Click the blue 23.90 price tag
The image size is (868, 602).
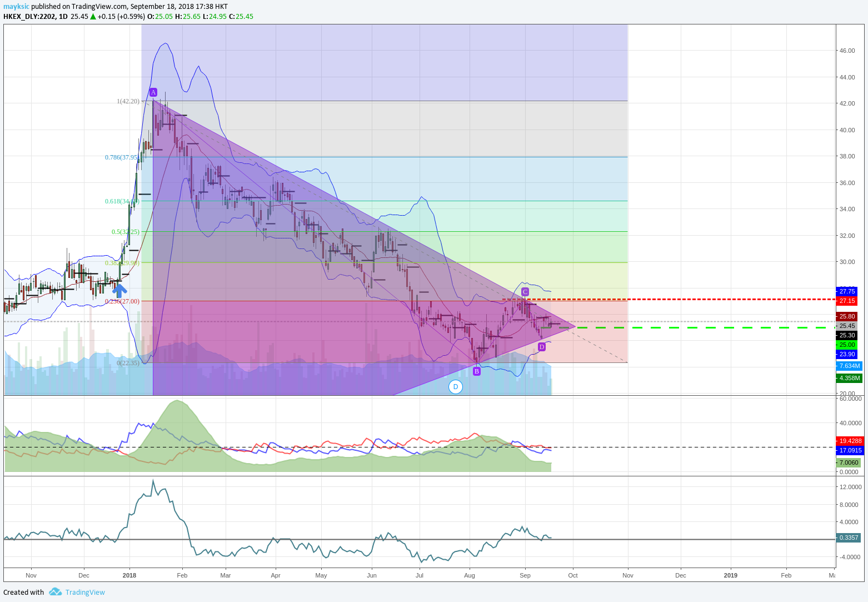coord(847,354)
